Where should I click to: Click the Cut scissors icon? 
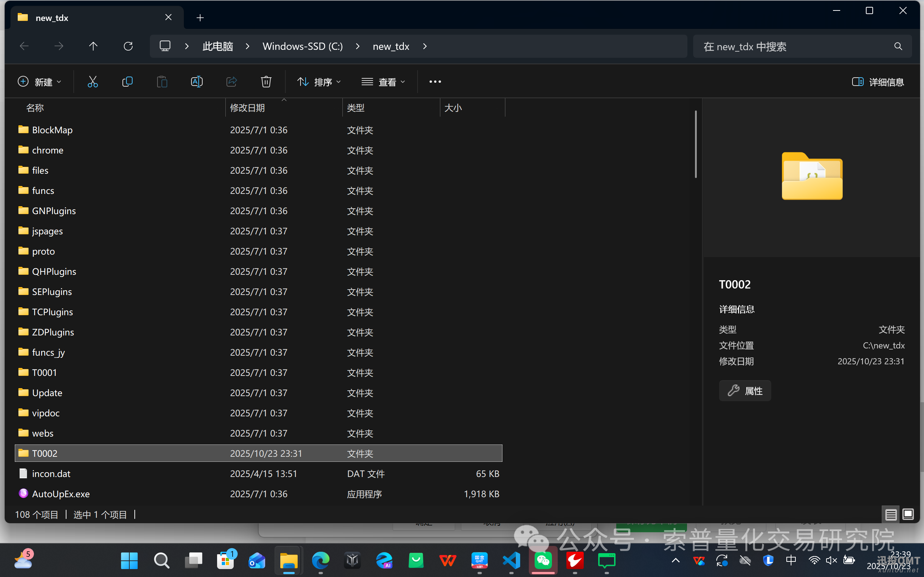click(93, 82)
